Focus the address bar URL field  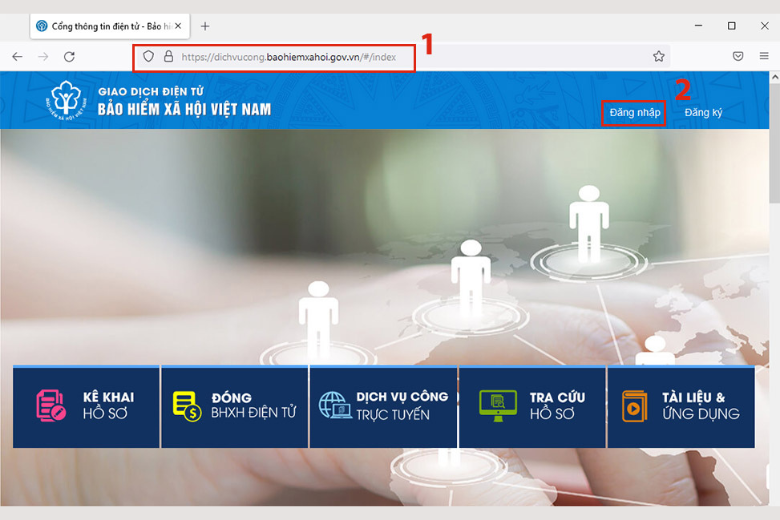400,57
